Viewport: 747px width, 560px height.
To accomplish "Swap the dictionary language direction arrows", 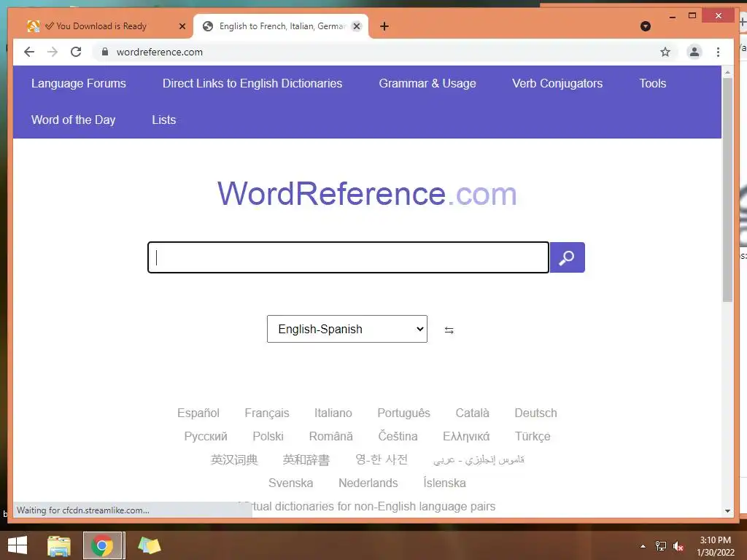I will 449,330.
